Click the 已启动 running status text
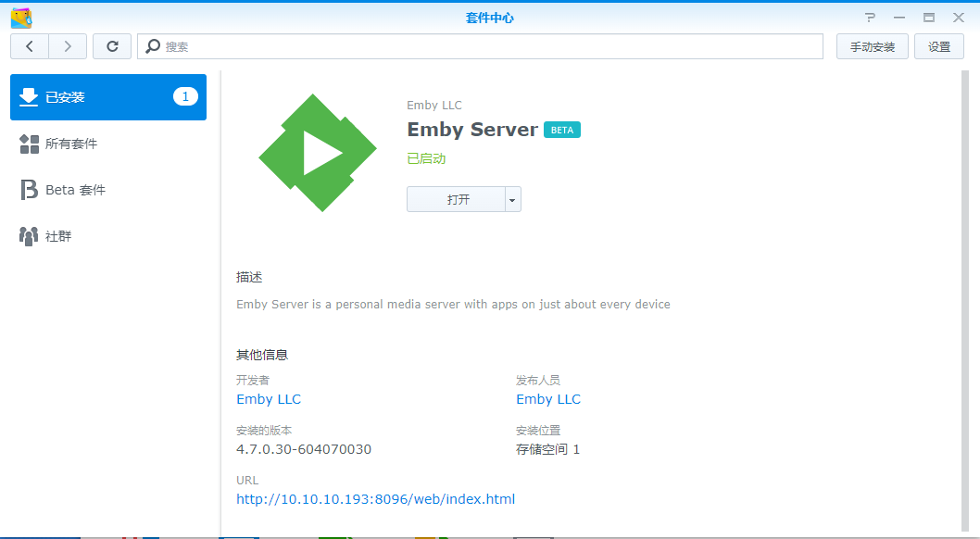The width and height of the screenshot is (980, 539). [x=426, y=158]
